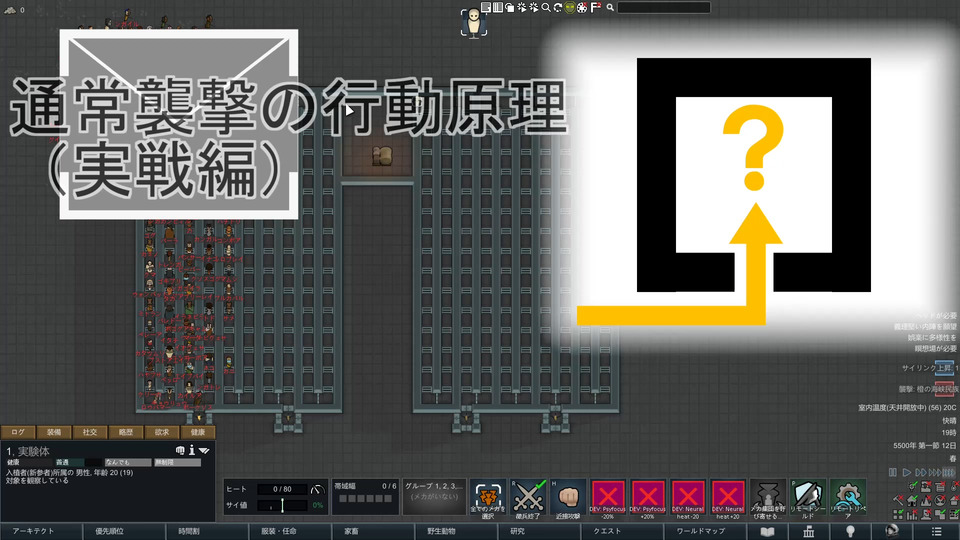The image size is (960, 540).
Task: Click 近接攻撃 fist command icon
Action: click(568, 498)
